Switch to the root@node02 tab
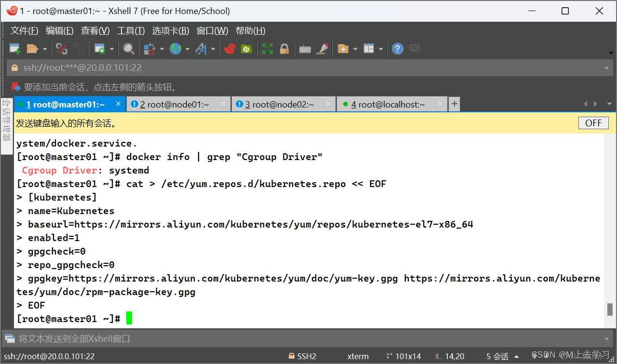617x364 pixels. [x=284, y=104]
